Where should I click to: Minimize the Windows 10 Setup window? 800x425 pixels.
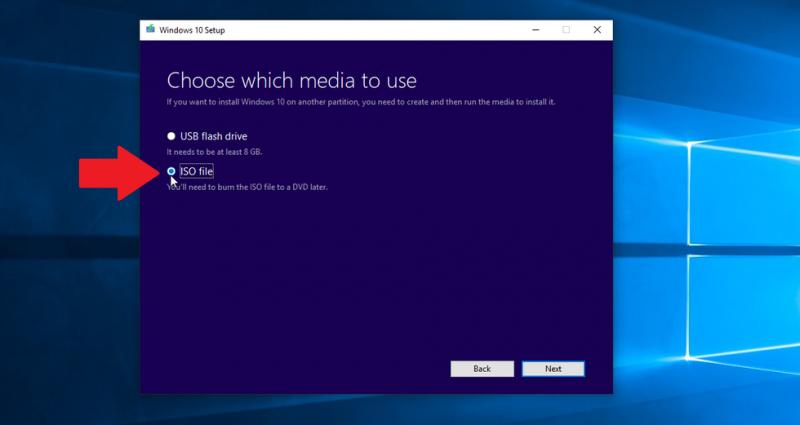click(x=536, y=30)
